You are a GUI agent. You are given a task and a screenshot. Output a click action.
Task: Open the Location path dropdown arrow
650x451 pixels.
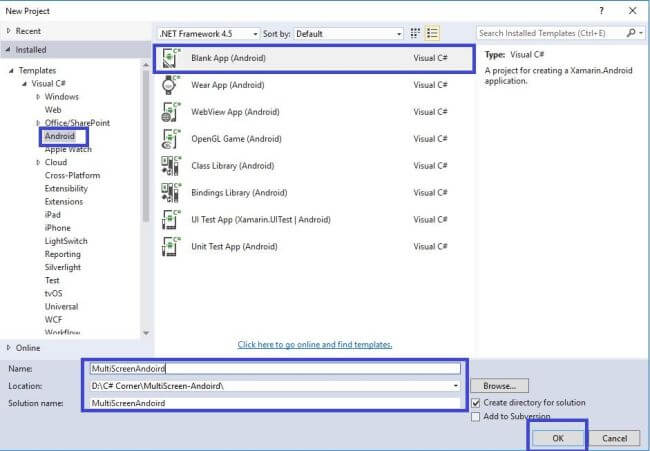click(456, 386)
